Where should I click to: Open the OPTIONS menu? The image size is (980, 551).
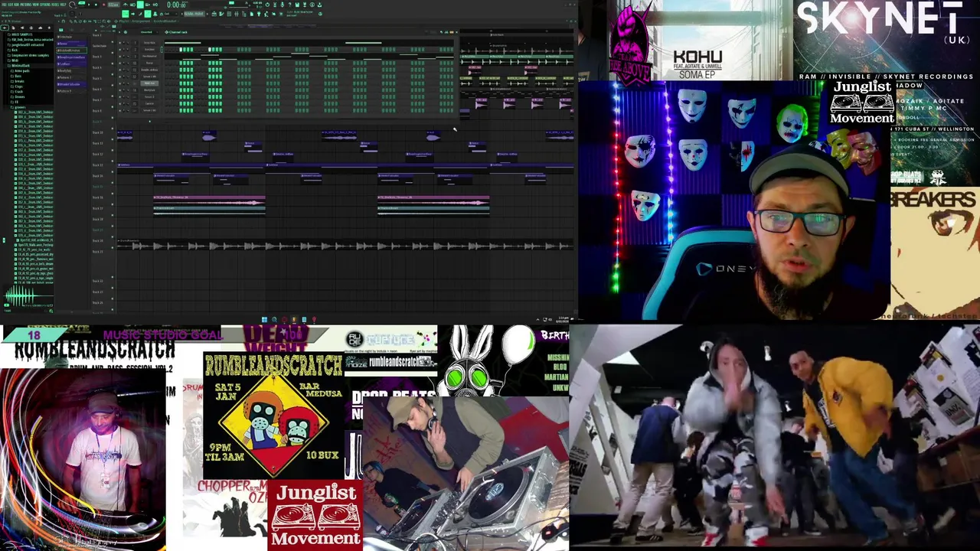click(45, 4)
